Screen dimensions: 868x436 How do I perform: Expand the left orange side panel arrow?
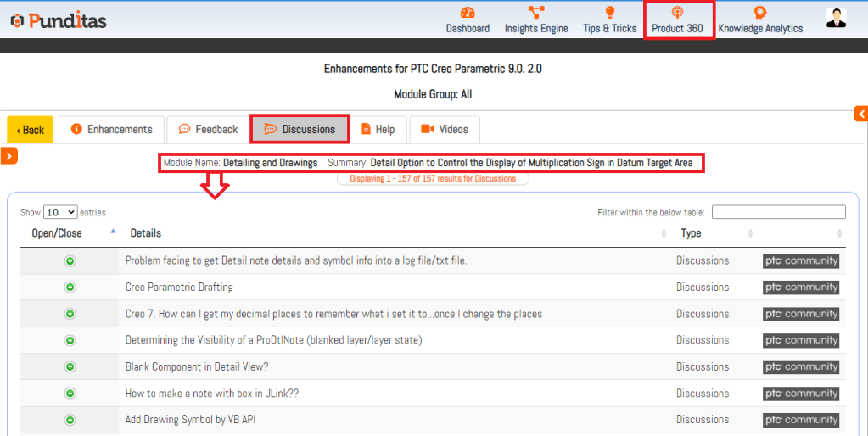[10, 155]
